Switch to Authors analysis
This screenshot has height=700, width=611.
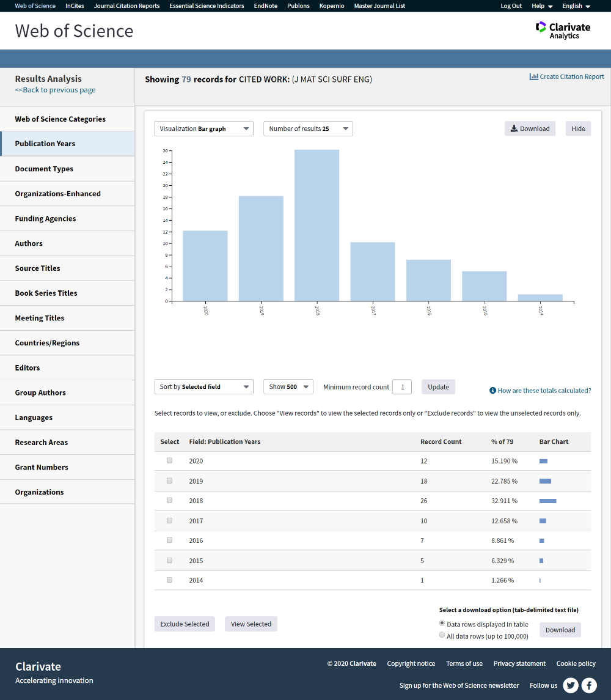67,243
